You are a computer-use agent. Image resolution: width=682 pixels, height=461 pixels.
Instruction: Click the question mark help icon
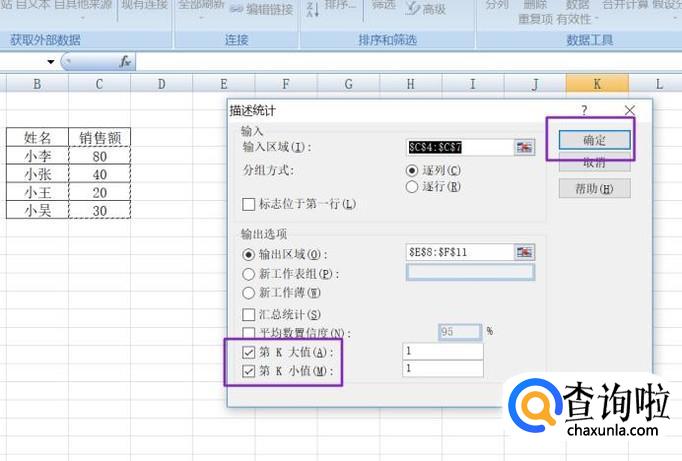pyautogui.click(x=584, y=110)
